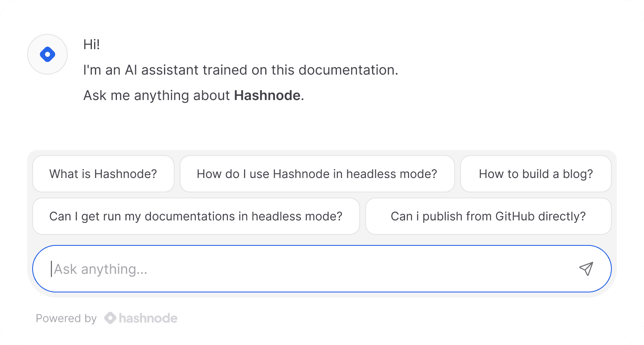Click the Hashnode logo in footer

141,318
